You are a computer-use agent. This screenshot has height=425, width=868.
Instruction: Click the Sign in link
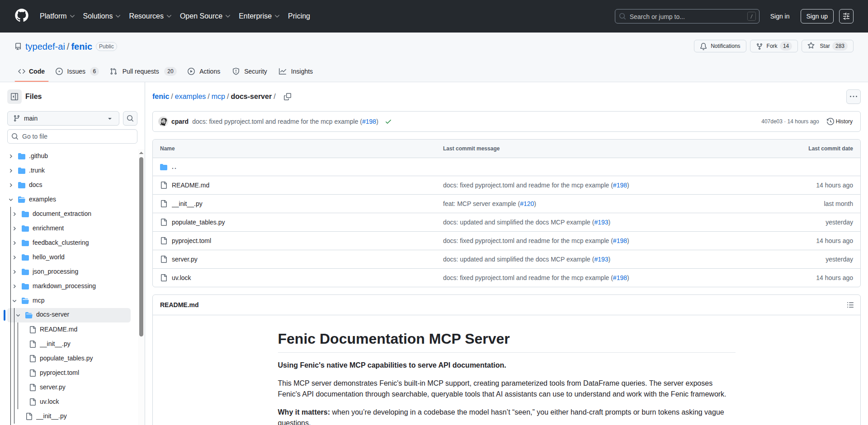780,16
